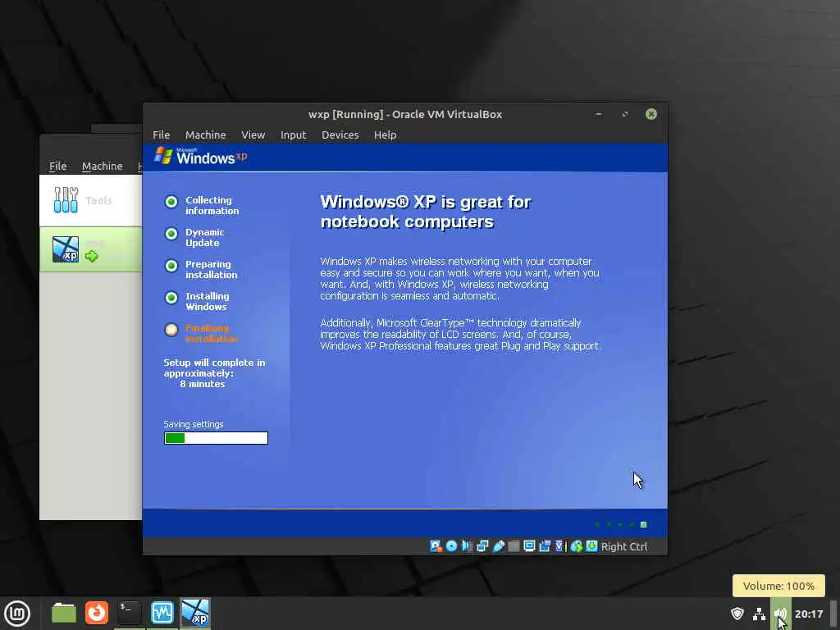Image resolution: width=840 pixels, height=630 pixels.
Task: Click the Preparing installation step indicator
Action: [x=171, y=266]
